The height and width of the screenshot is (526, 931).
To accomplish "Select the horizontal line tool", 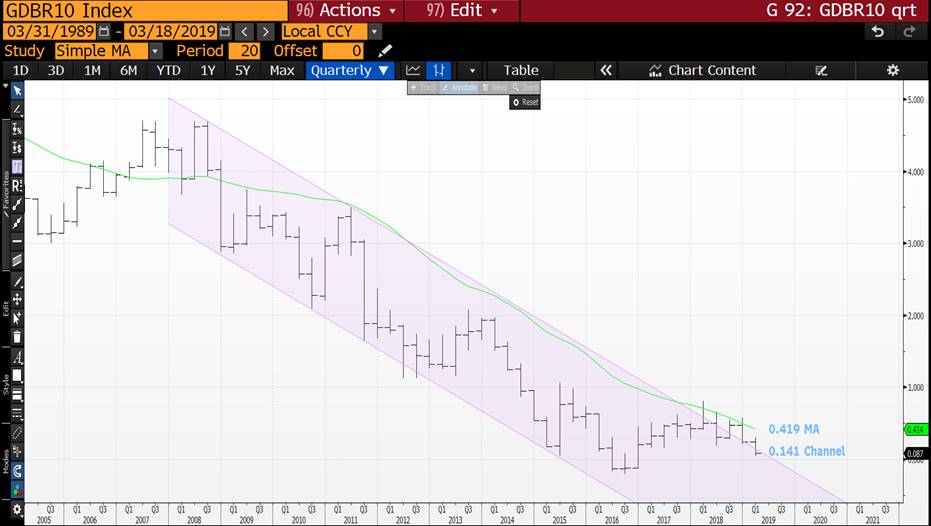I will tap(17, 241).
